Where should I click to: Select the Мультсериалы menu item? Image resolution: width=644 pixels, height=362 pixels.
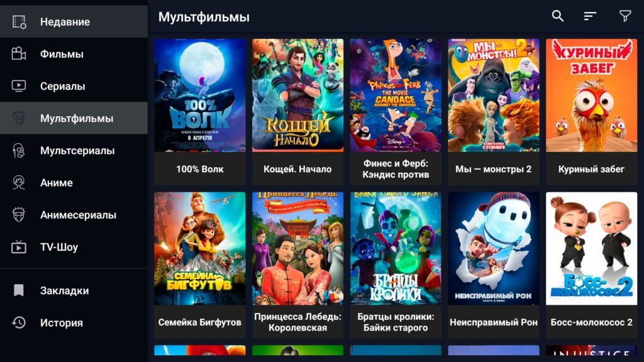pos(74,151)
